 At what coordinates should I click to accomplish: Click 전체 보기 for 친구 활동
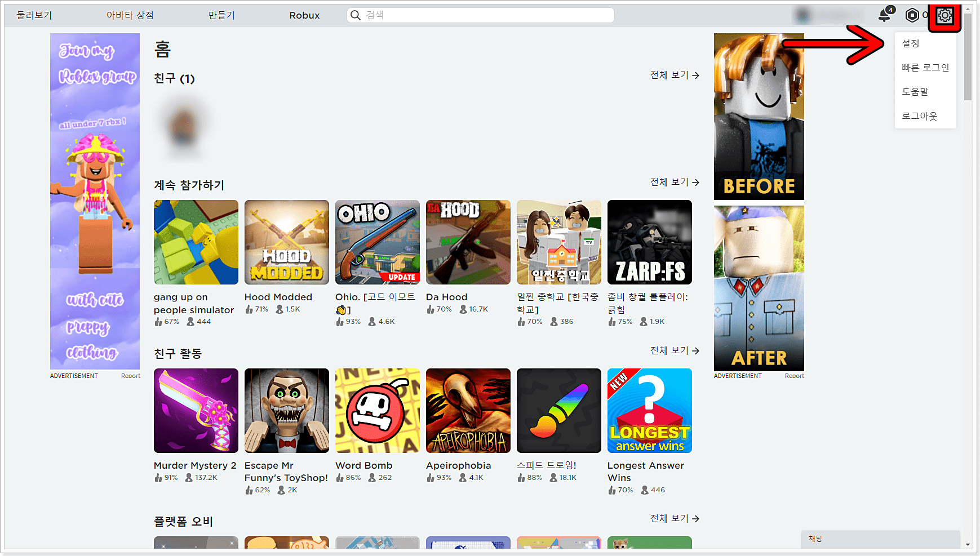pyautogui.click(x=675, y=350)
